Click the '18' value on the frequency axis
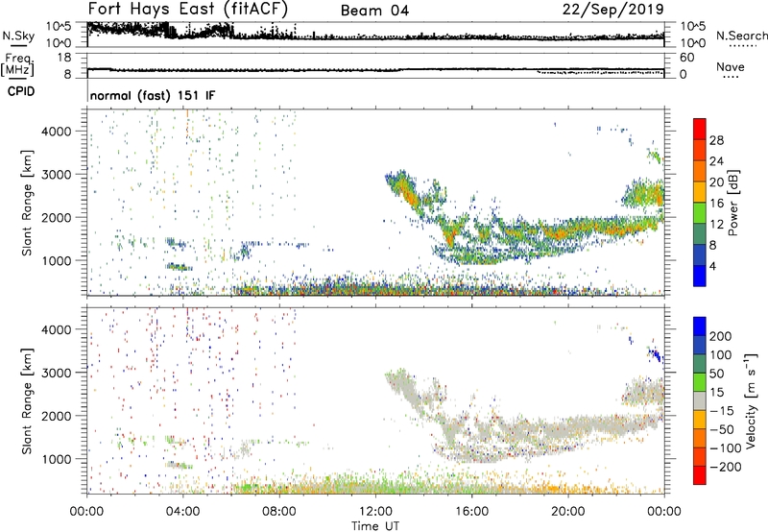Image resolution: width=768 pixels, height=532 pixels. coord(64,58)
